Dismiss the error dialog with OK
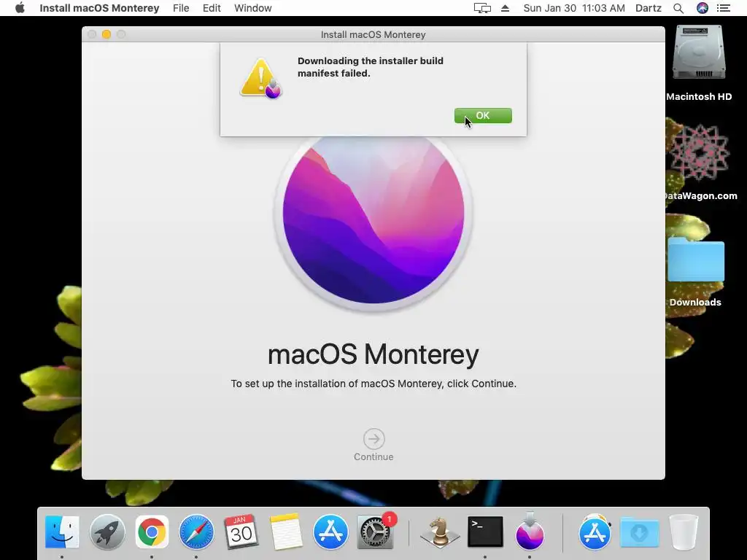 [483, 116]
